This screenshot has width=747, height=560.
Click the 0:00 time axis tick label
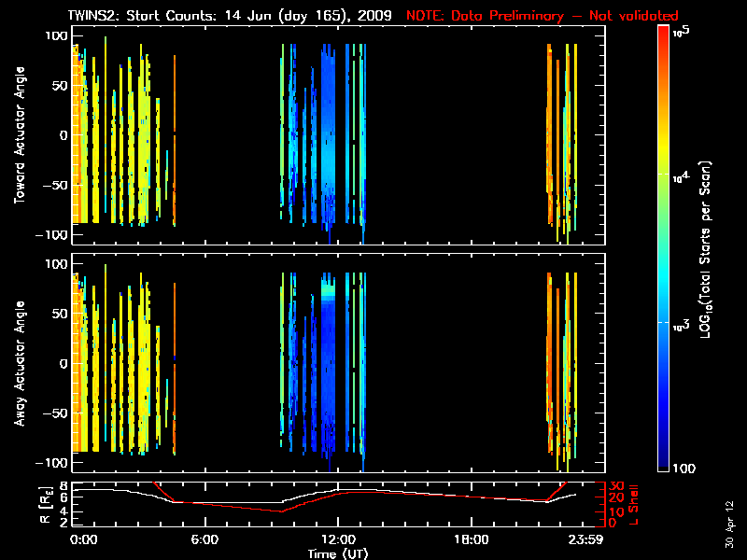coord(84,540)
